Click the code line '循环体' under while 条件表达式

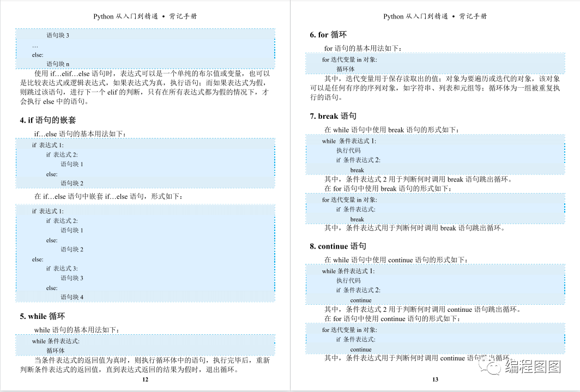[56, 350]
